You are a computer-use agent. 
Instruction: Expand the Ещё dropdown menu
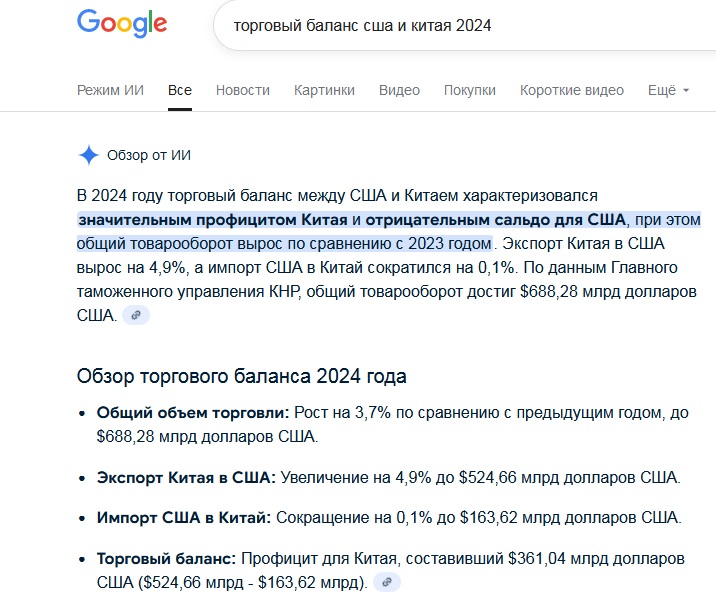[x=668, y=90]
